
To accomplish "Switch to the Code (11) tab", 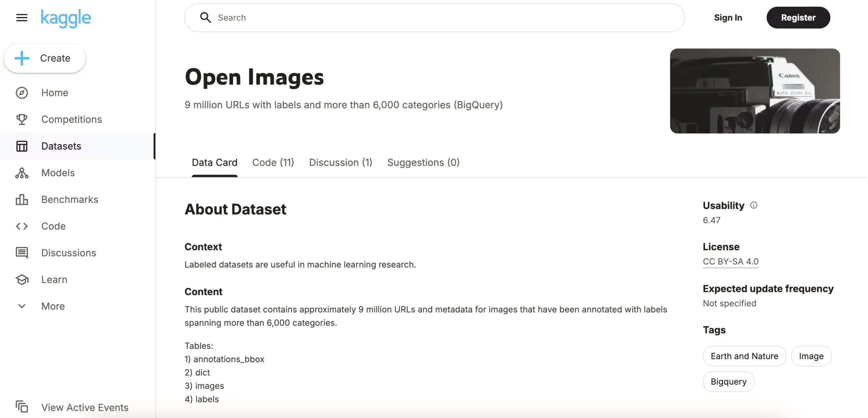I will click(273, 163).
